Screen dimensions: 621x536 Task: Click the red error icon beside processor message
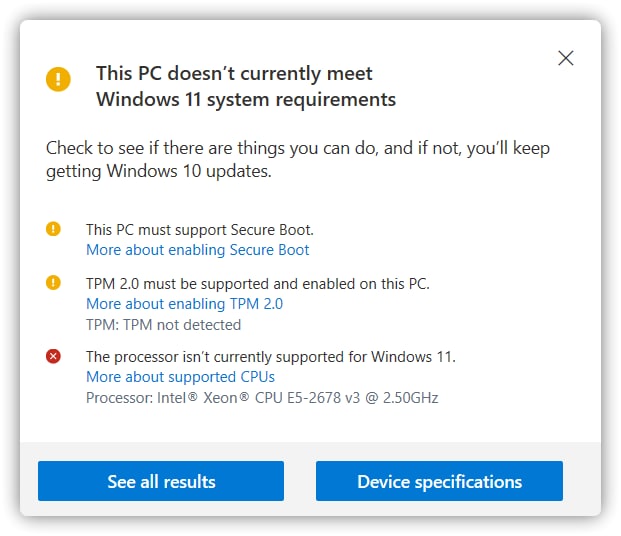pos(53,356)
